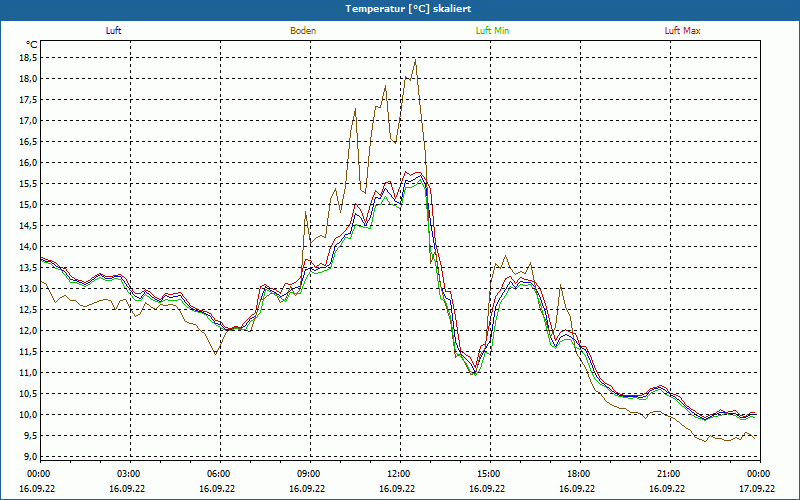This screenshot has height=500, width=800.
Task: Click the air temperature minimum near 14:30
Action: (474, 373)
